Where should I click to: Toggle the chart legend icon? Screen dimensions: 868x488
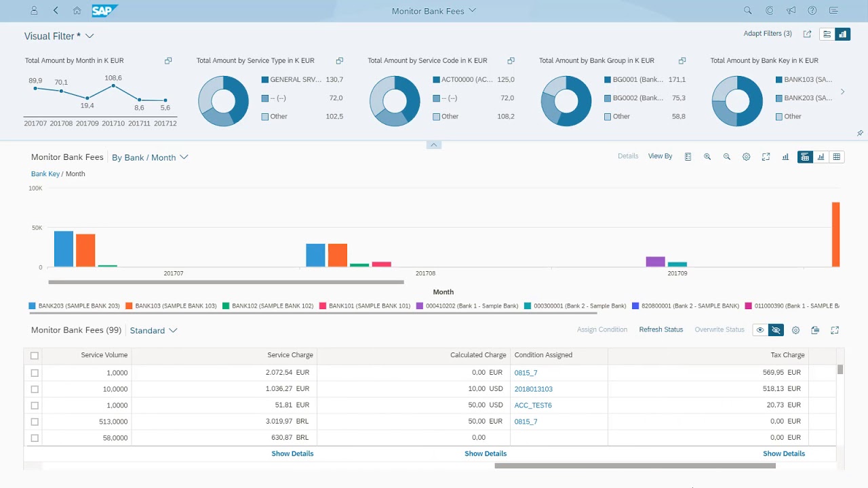[x=688, y=157]
